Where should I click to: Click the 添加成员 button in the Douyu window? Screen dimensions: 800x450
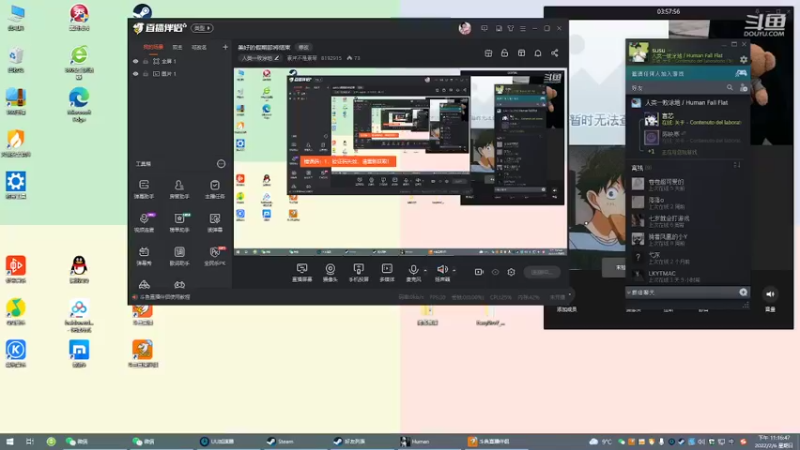(566, 309)
